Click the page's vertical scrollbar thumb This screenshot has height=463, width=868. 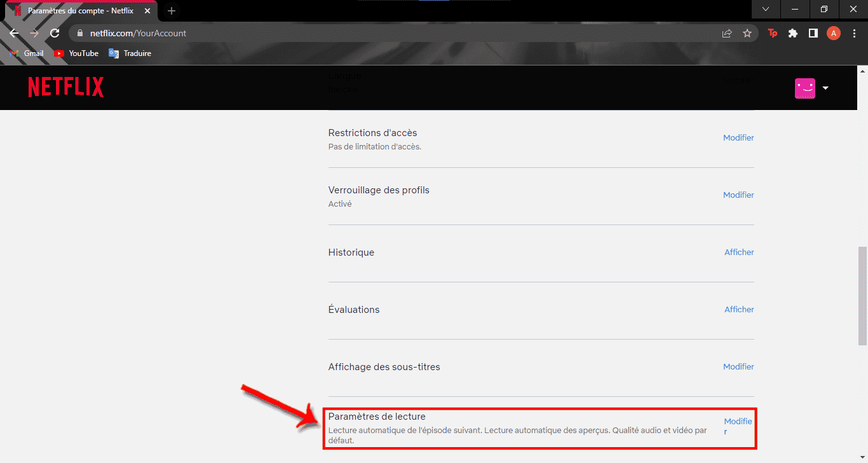pos(862,296)
